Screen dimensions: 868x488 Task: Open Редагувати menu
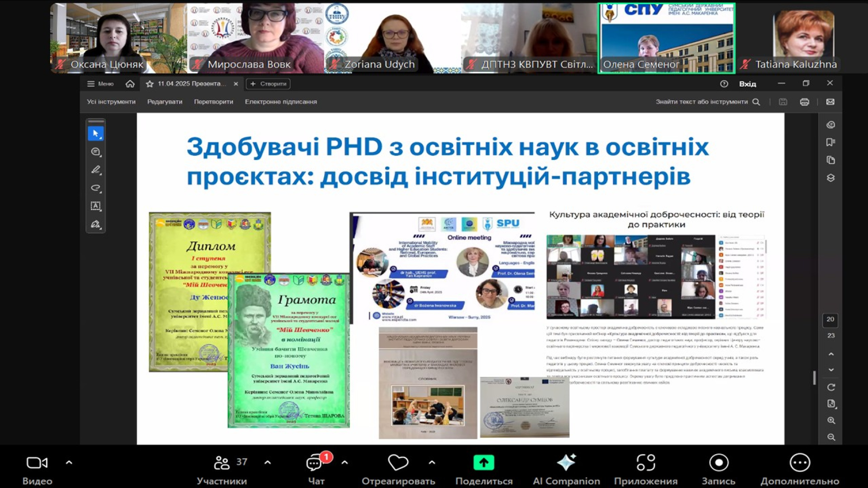(165, 102)
